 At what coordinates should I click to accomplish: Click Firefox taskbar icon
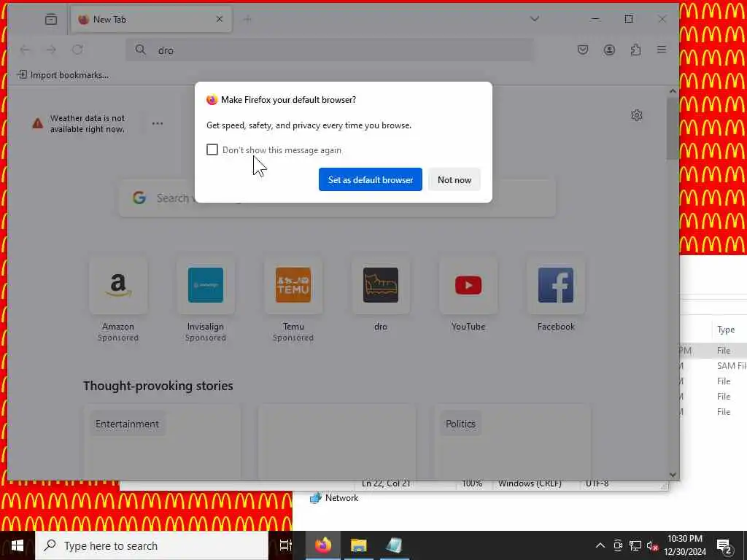pos(323,545)
